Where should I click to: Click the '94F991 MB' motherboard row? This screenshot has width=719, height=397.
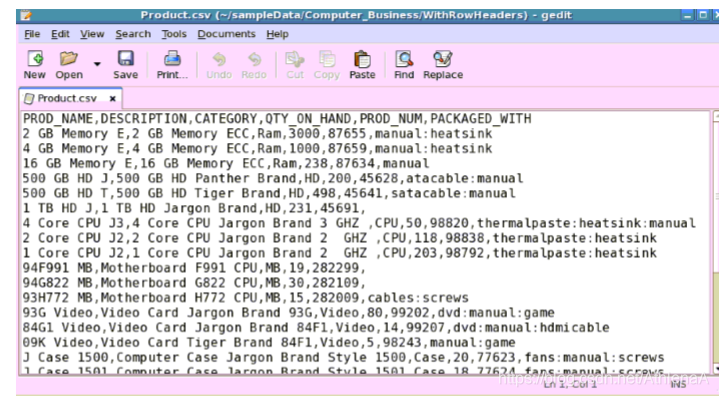coord(194,268)
